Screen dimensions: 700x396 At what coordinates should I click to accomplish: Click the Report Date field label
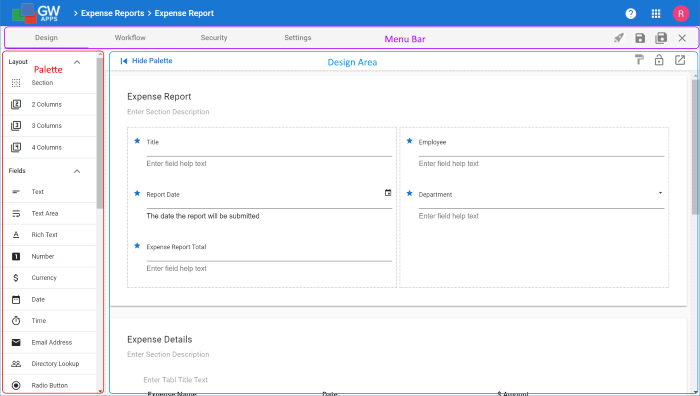163,195
